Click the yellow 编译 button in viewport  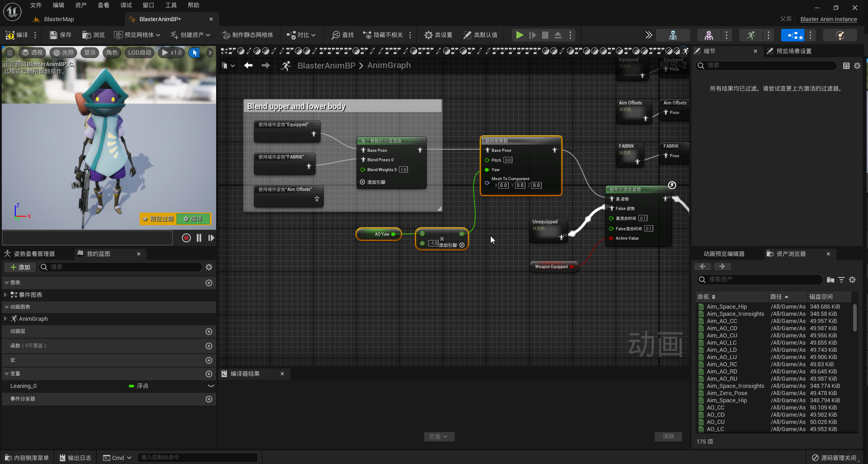(x=193, y=219)
